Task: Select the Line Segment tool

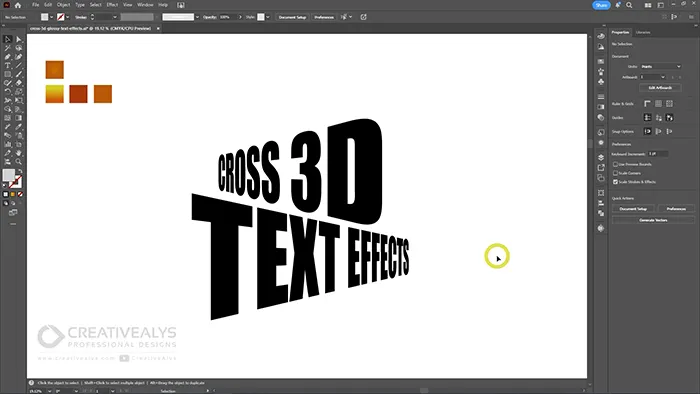Action: point(19,66)
